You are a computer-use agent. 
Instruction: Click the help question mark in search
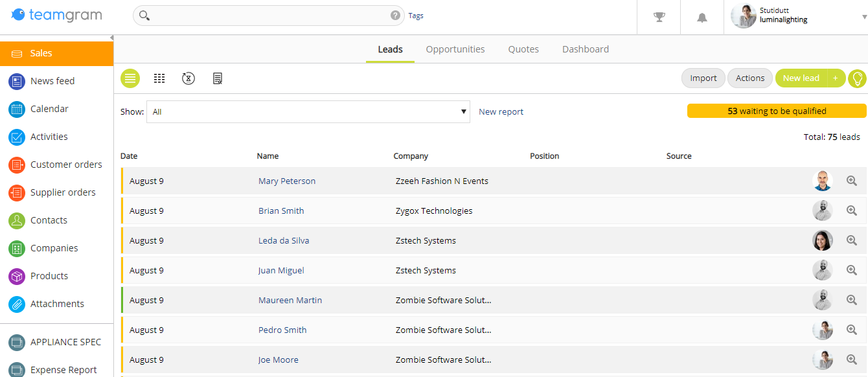[395, 16]
